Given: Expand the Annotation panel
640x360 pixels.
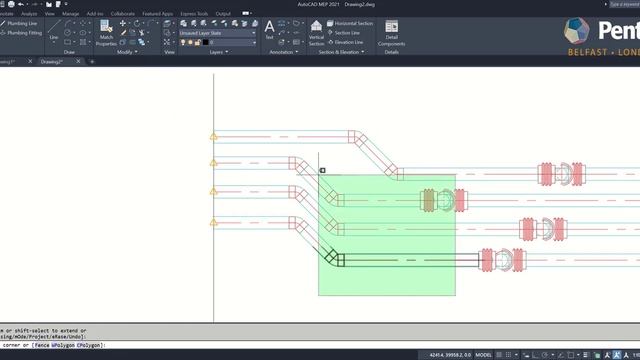Looking at the screenshot, I should tap(284, 52).
